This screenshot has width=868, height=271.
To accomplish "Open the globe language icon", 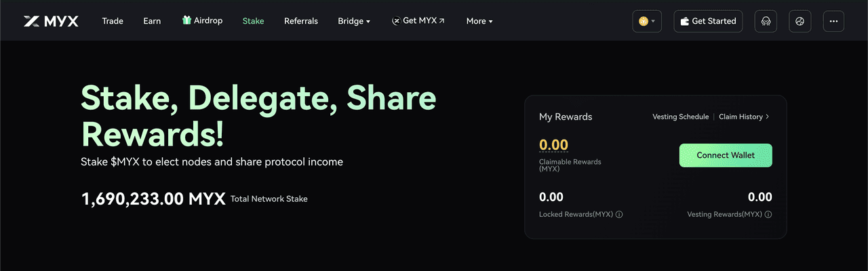I will click(x=800, y=21).
